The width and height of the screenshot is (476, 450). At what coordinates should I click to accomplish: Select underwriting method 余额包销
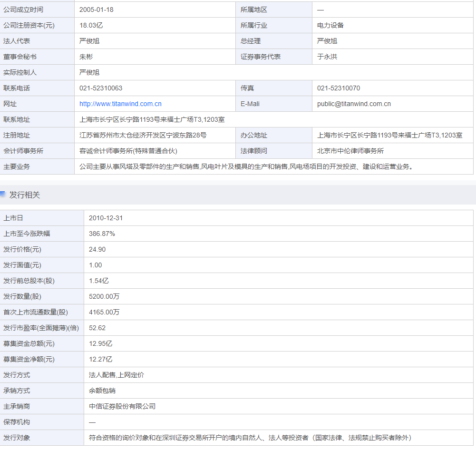coord(102,391)
